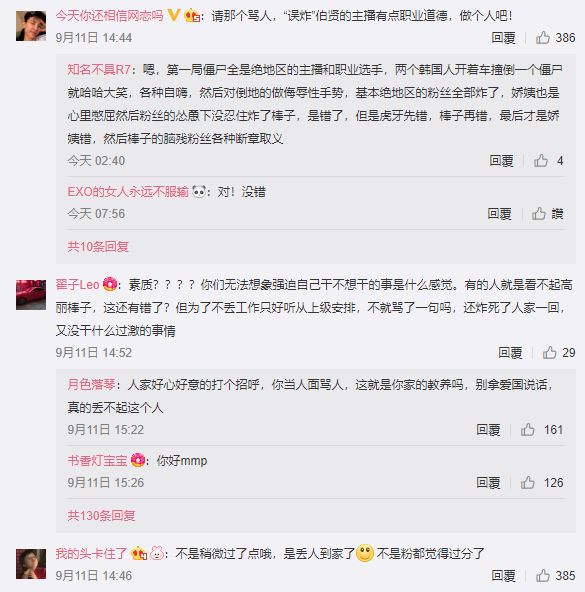This screenshot has width=585, height=592.
Task: Open 翟子Leo's profile via username
Action: click(77, 284)
